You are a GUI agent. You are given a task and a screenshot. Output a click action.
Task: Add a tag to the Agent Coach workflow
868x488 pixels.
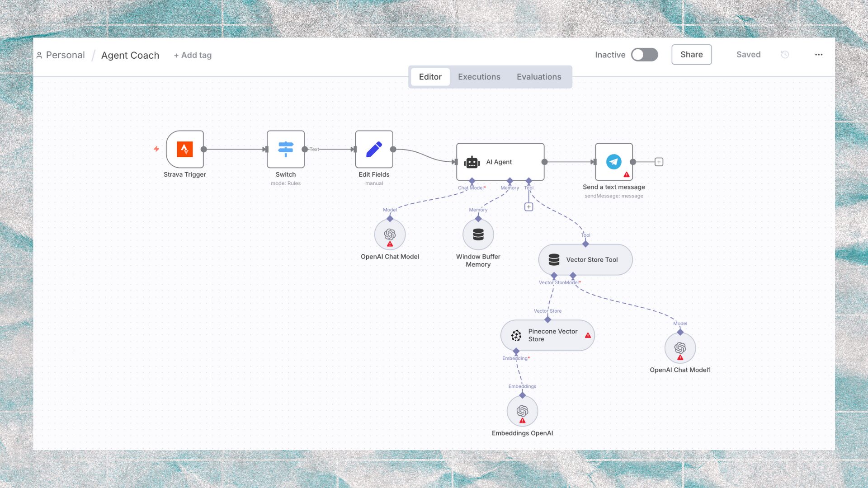click(193, 55)
